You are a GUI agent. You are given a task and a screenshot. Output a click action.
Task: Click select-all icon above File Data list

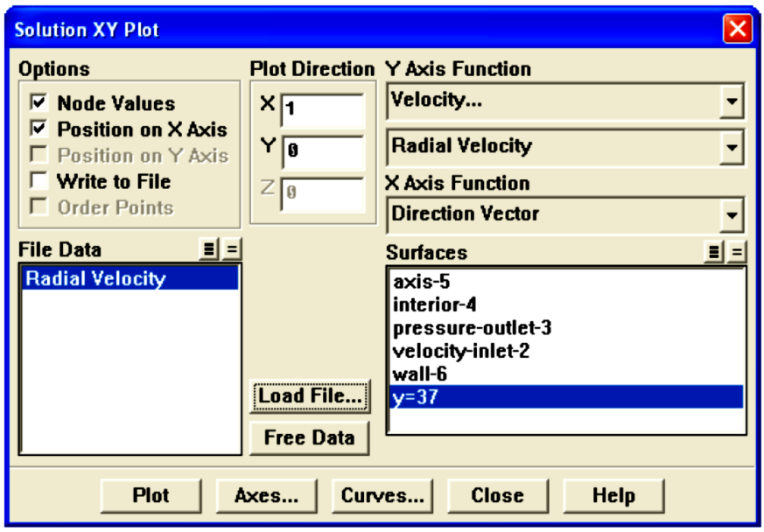[x=209, y=249]
